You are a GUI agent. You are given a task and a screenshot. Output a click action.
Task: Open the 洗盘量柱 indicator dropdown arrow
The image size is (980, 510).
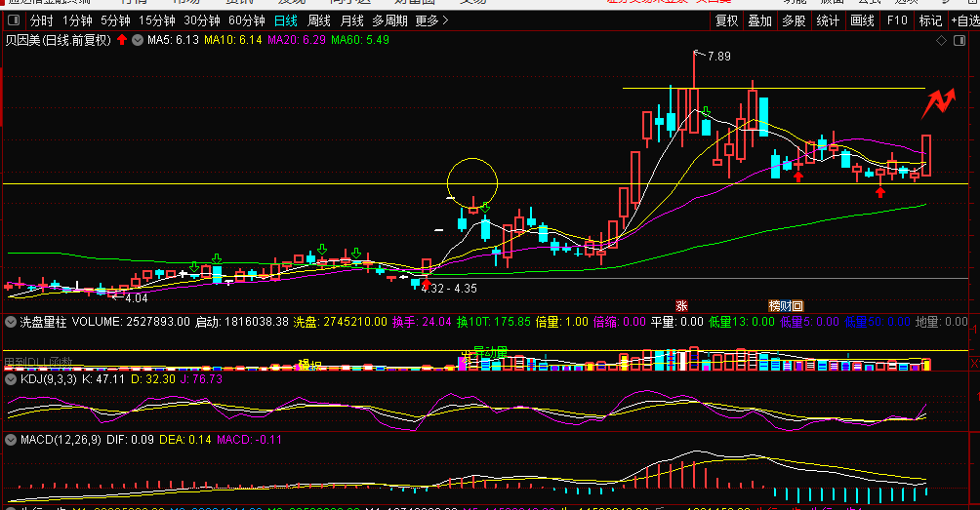point(11,322)
